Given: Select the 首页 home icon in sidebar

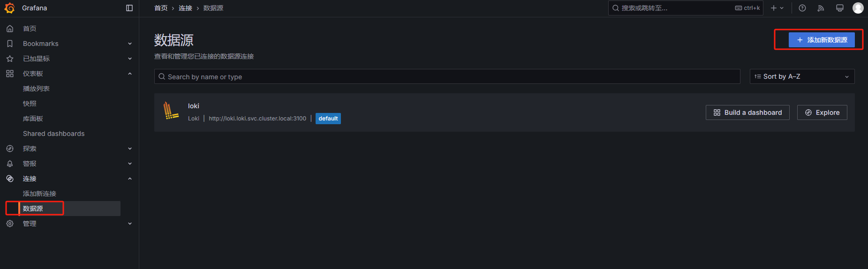Looking at the screenshot, I should pos(10,29).
